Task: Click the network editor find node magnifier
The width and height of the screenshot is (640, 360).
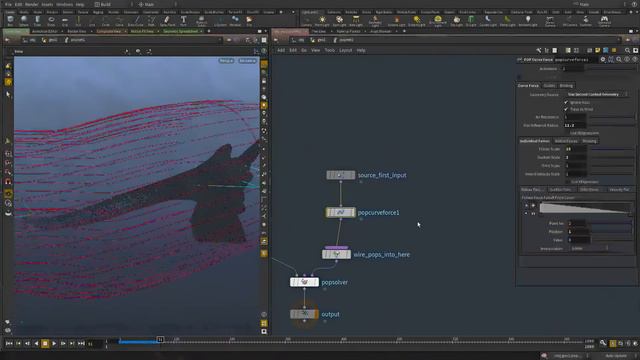Action: click(x=627, y=50)
